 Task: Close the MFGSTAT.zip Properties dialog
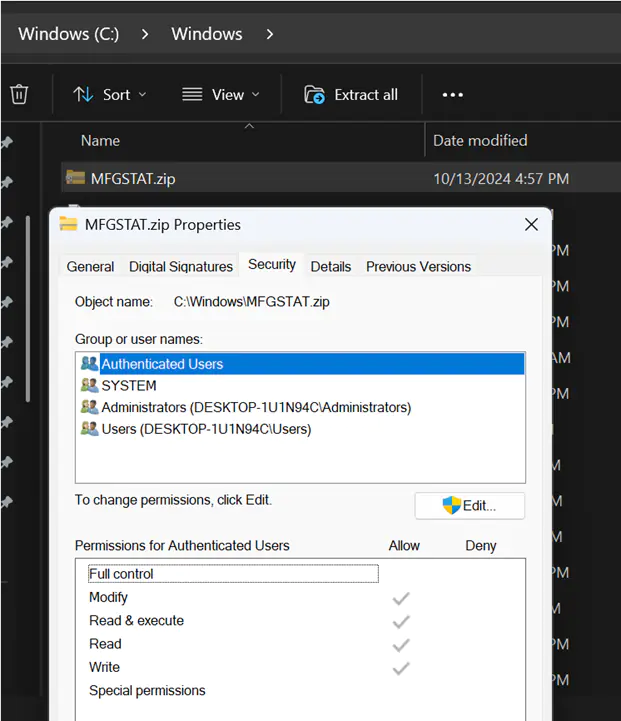pyautogui.click(x=531, y=225)
